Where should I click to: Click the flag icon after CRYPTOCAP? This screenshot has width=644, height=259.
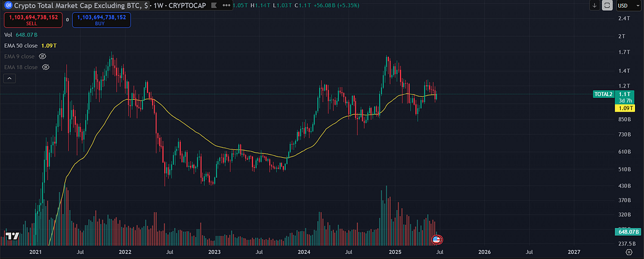tap(213, 6)
